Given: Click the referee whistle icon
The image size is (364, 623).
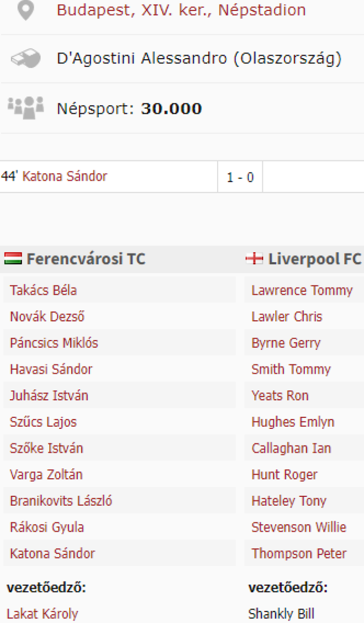Looking at the screenshot, I should tap(26, 59).
